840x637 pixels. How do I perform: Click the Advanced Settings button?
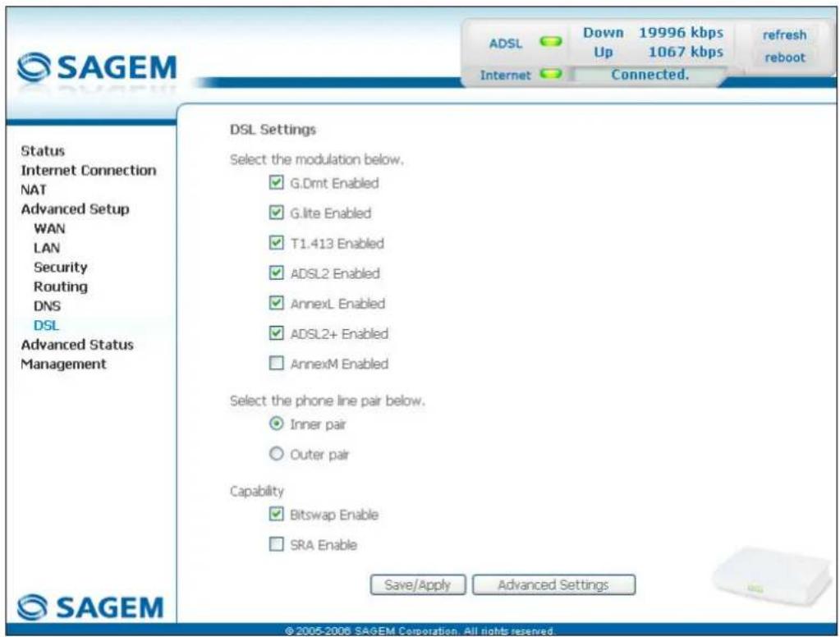coord(554,584)
